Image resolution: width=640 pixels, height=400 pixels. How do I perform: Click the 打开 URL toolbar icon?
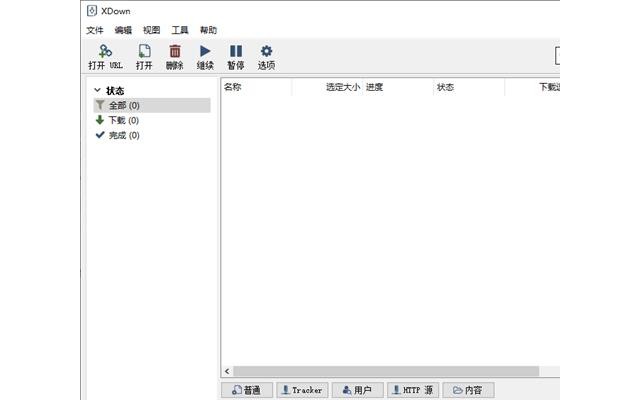pos(105,51)
